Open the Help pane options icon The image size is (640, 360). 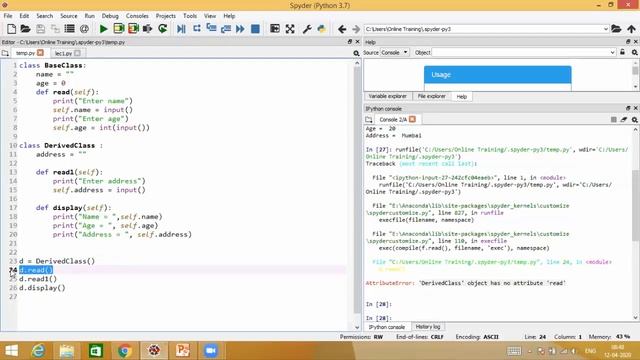pyautogui.click(x=635, y=52)
